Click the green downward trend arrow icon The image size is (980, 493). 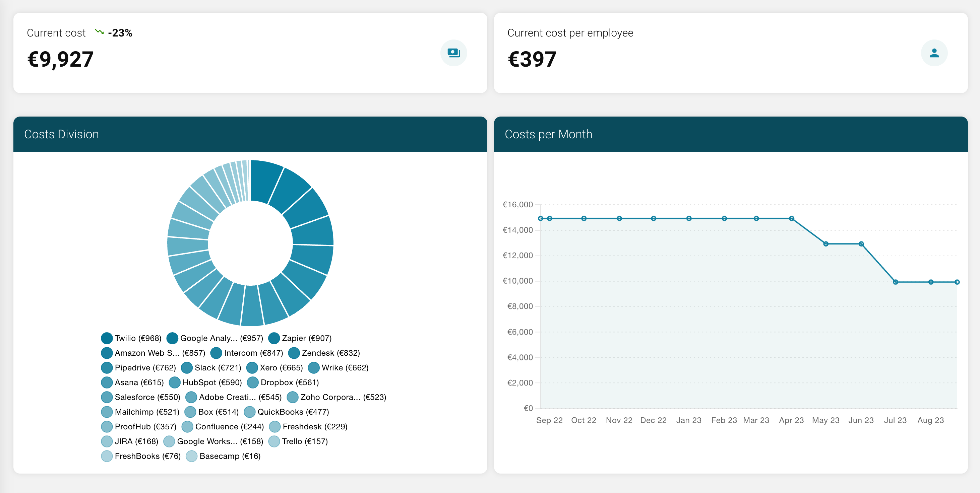(99, 32)
